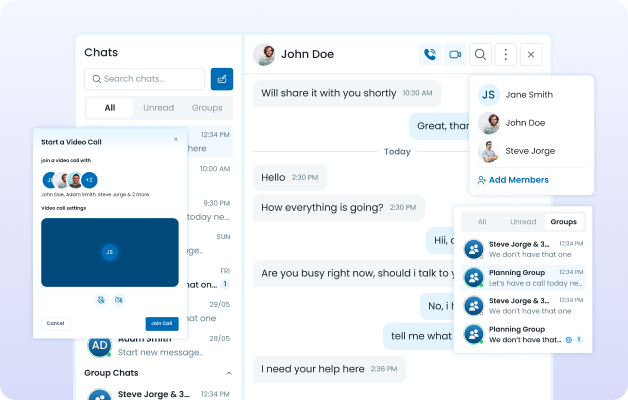The image size is (628, 400).
Task: Click the Add Members link
Action: [x=513, y=180]
